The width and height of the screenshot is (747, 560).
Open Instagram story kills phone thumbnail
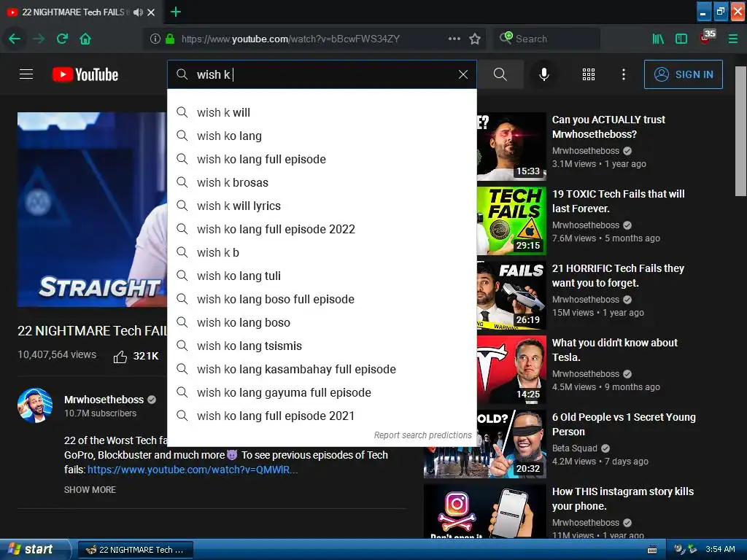tap(485, 511)
